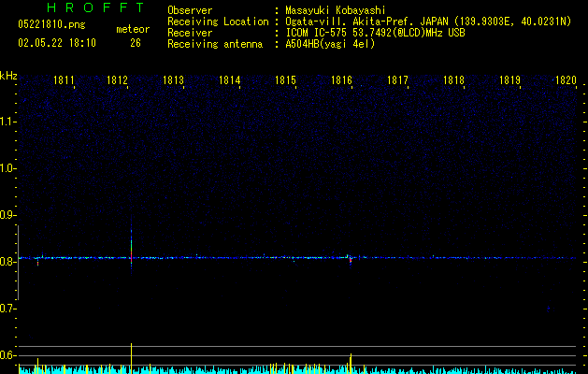This screenshot has height=374, width=588.
Task: Click time marker 1812
Action: click(118, 80)
